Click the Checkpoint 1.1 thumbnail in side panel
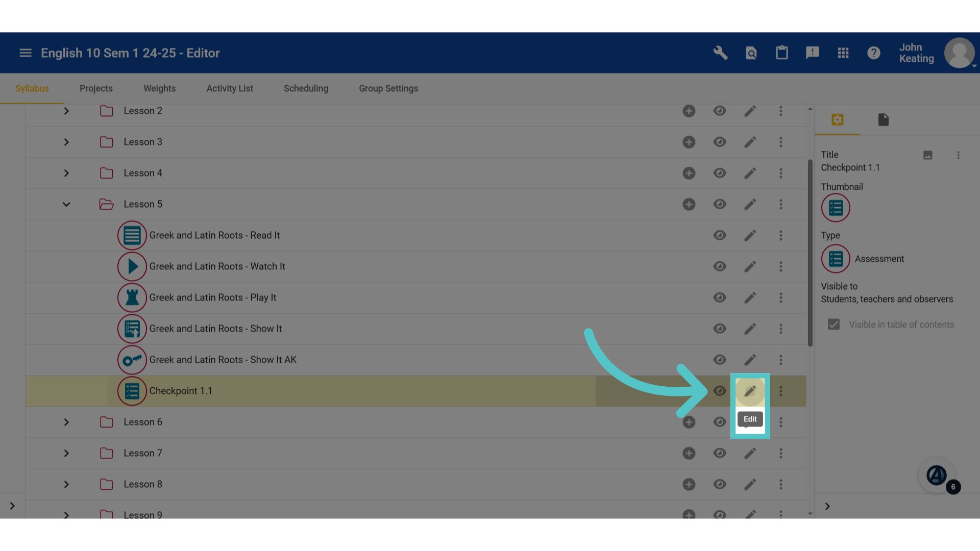980x551 pixels. pyautogui.click(x=836, y=208)
